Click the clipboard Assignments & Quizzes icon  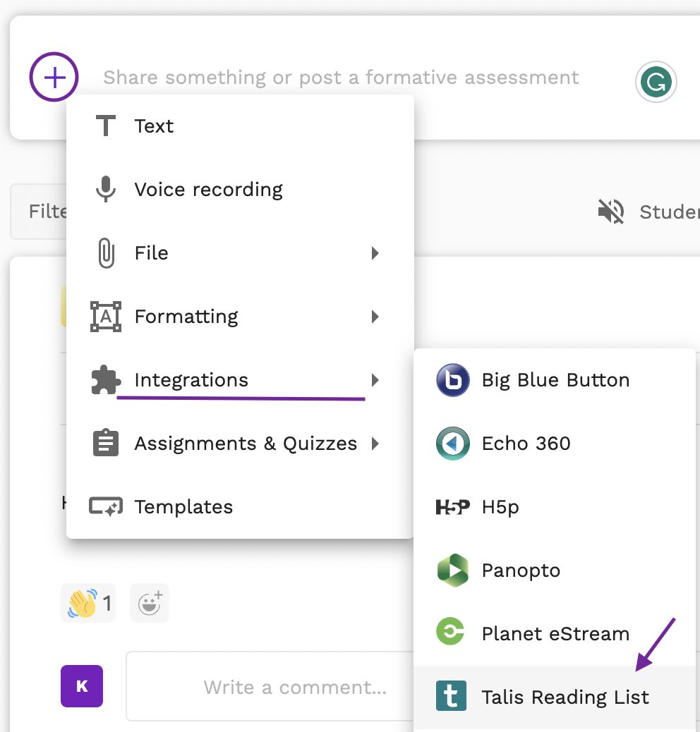click(x=106, y=443)
